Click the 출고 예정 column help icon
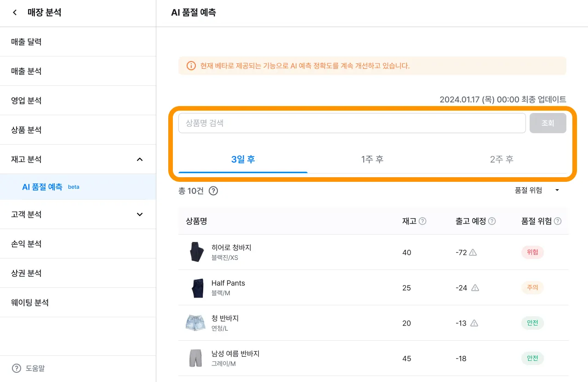 click(492, 221)
